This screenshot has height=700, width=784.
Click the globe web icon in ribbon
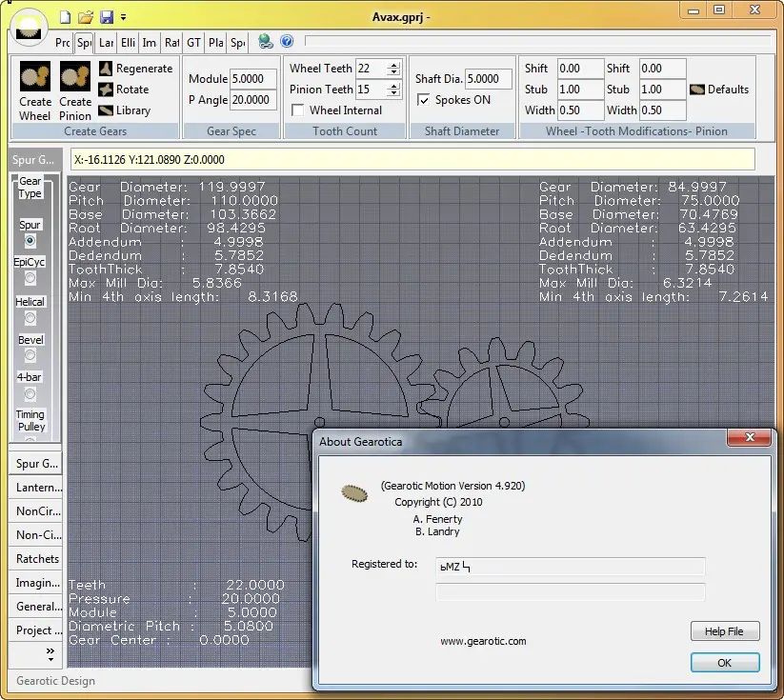tap(266, 42)
